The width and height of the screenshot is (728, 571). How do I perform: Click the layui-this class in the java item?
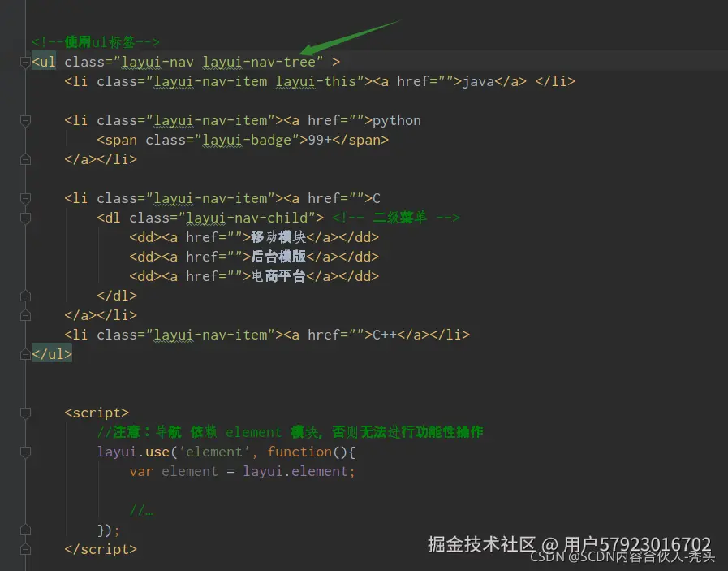[x=315, y=81]
